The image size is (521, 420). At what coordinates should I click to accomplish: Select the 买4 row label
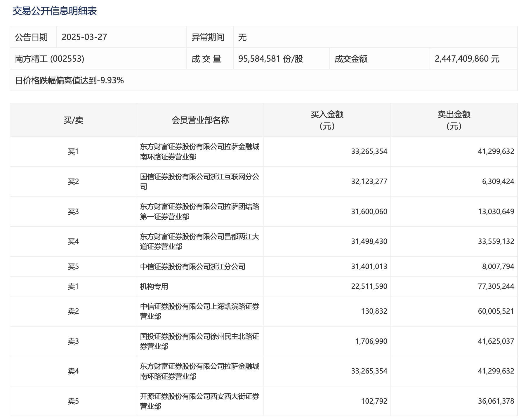[x=73, y=241]
